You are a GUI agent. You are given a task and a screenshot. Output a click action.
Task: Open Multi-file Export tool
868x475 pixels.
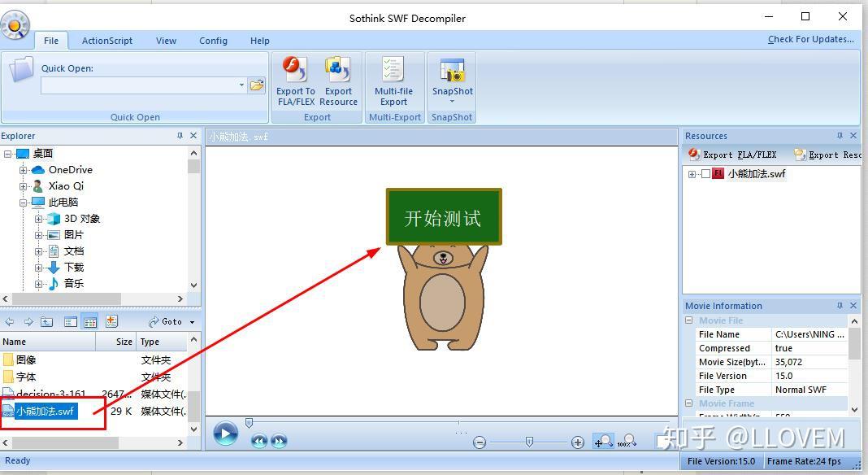click(x=393, y=81)
